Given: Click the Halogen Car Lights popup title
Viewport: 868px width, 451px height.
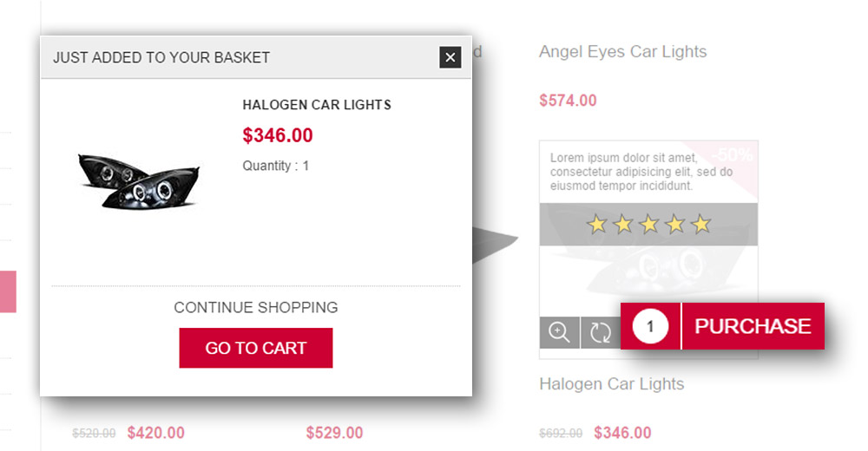Looking at the screenshot, I should [317, 105].
